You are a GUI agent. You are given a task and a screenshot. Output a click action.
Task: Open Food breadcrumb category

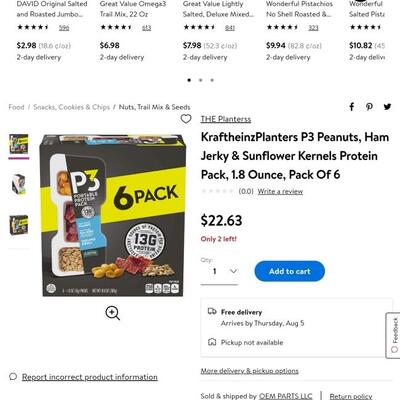pos(16,107)
